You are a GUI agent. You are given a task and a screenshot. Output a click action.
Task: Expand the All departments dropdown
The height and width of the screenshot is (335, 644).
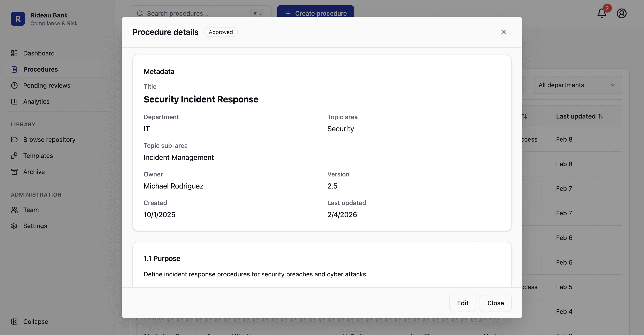(x=577, y=85)
